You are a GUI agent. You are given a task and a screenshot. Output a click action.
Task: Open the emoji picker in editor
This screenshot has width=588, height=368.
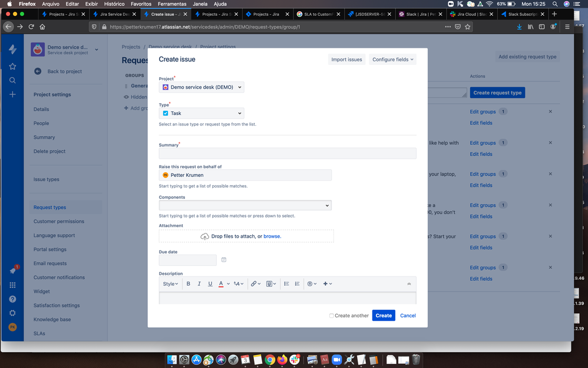coord(312,284)
